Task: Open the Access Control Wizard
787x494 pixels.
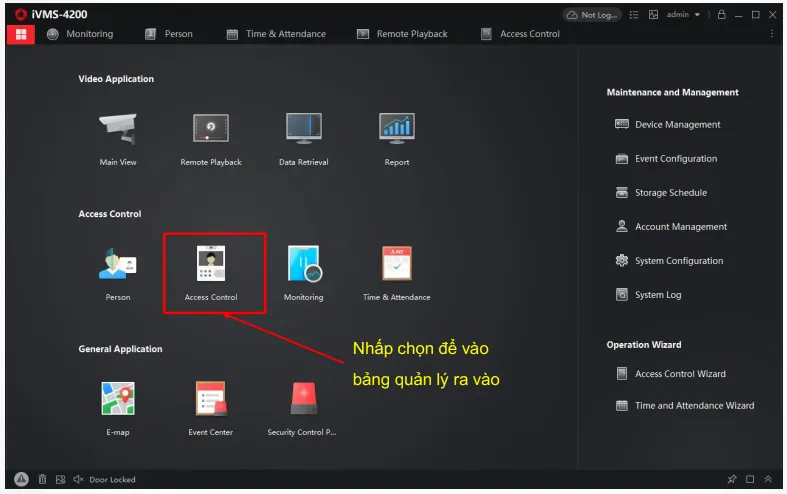Action: (x=680, y=374)
